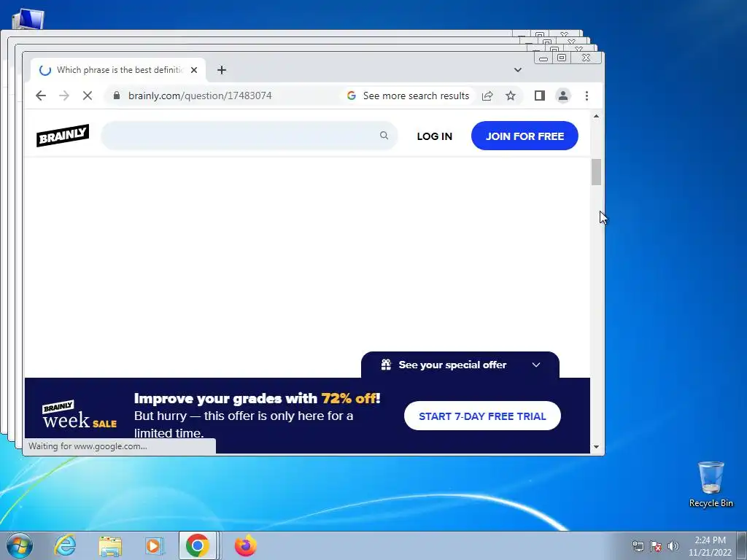Click the gift icon on special offer tab
This screenshot has width=747, height=560.
[386, 365]
